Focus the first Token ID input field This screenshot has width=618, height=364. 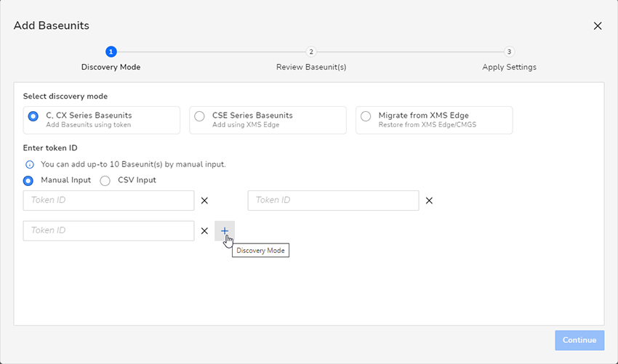click(109, 201)
